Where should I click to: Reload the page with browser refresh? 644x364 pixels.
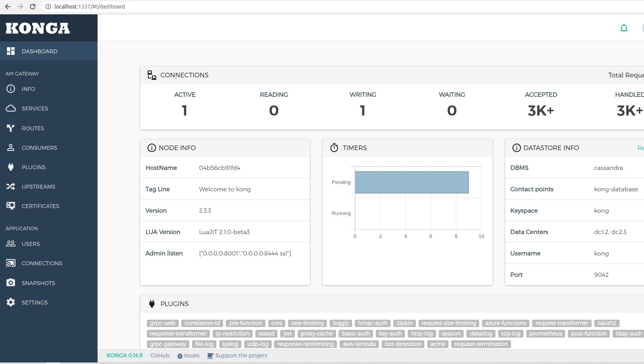(x=33, y=7)
